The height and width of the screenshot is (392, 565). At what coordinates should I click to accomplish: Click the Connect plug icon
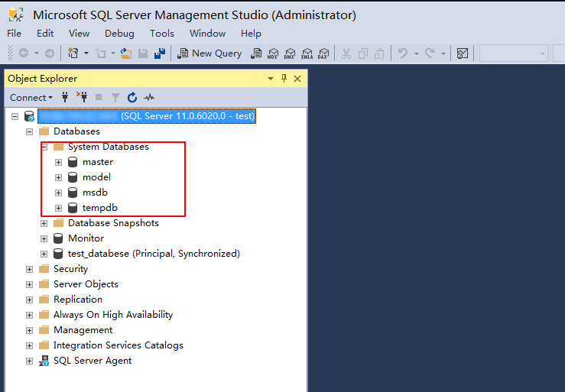[65, 97]
